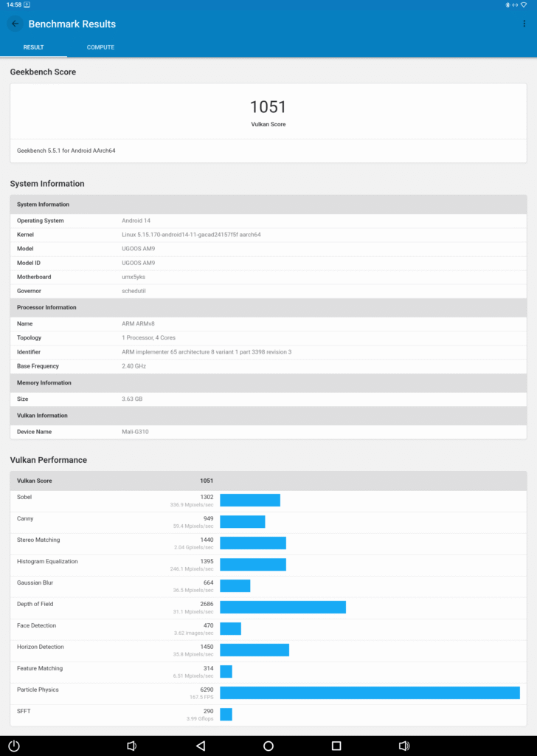Tap the Home circle button

268,746
